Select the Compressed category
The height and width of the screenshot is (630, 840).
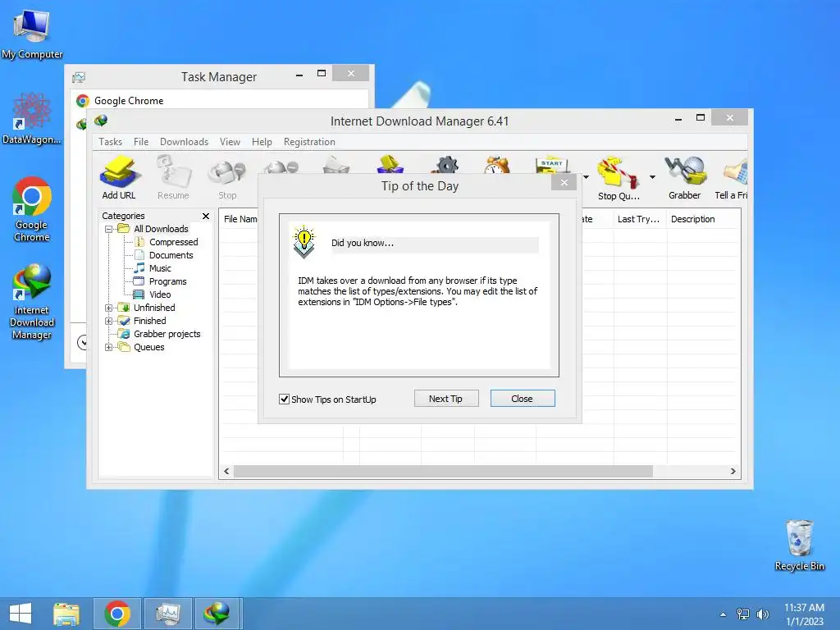pos(174,242)
